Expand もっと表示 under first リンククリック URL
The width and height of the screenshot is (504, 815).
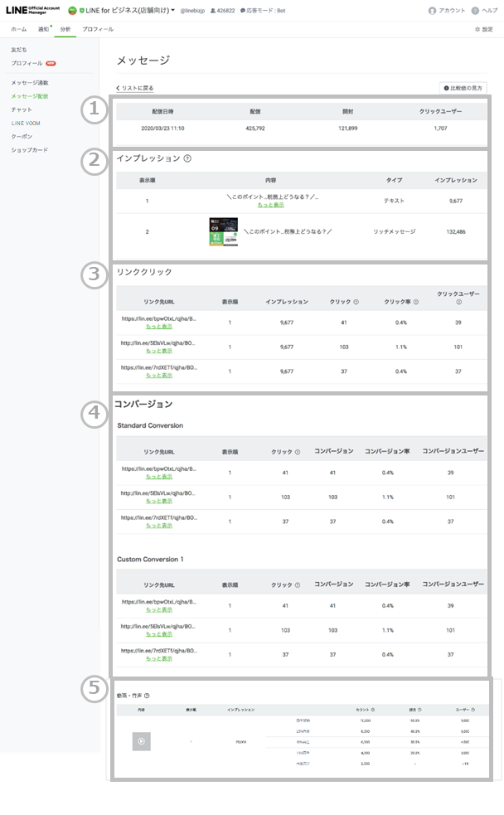[x=159, y=326]
